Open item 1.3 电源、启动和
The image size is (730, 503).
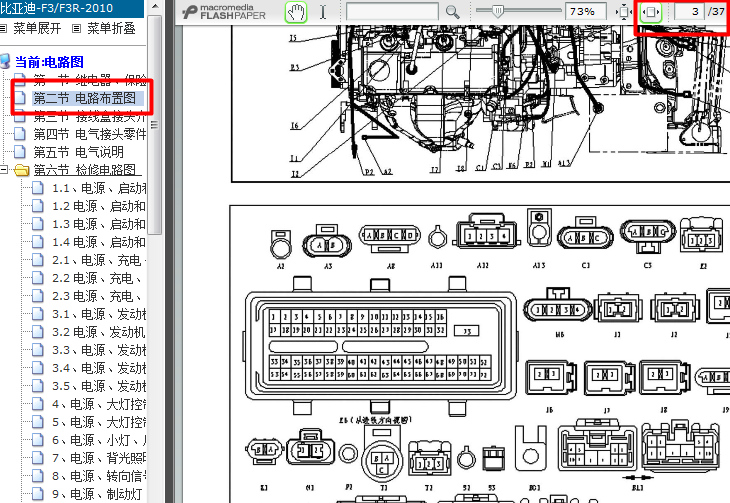(x=99, y=224)
